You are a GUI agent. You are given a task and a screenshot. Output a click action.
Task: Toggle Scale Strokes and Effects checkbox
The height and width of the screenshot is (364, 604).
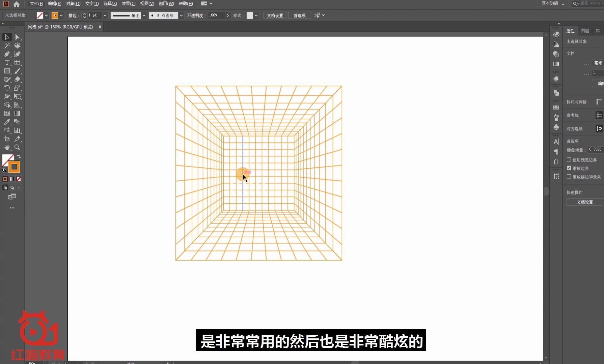[x=569, y=176]
